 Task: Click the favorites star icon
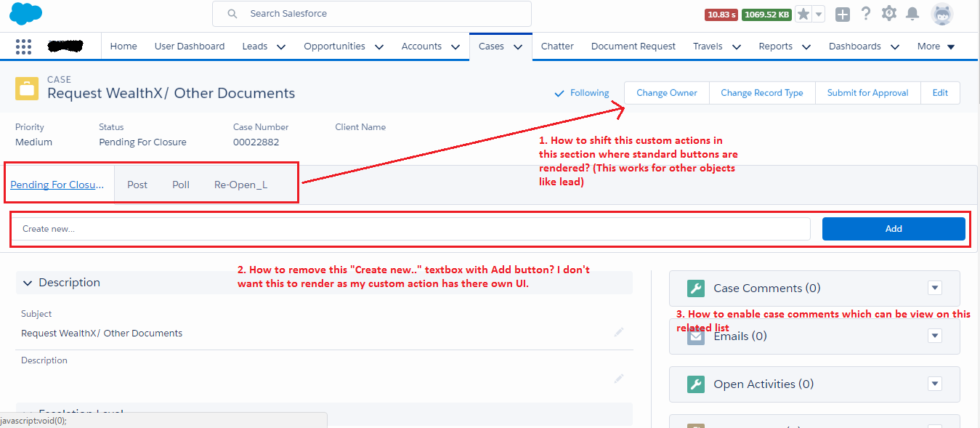point(803,14)
